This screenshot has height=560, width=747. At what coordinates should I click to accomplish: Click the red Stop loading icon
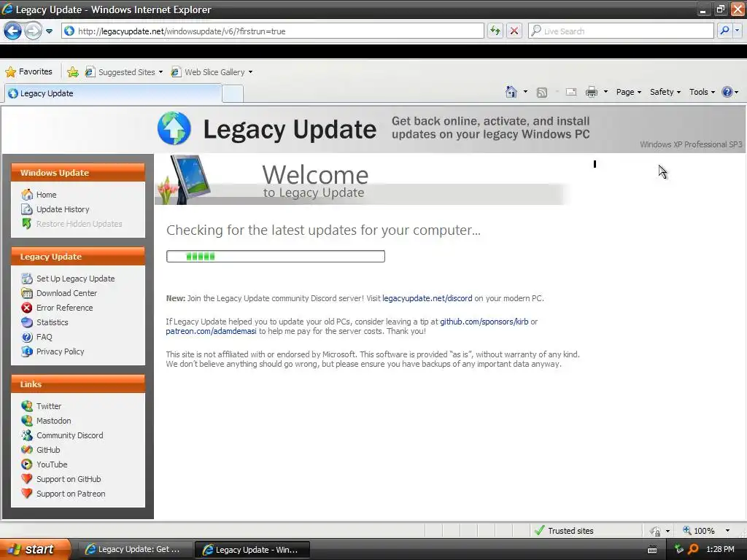[x=514, y=31]
